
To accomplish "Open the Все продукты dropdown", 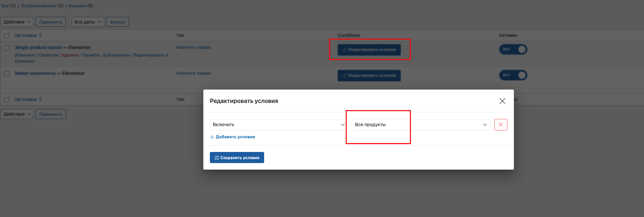I will click(421, 125).
